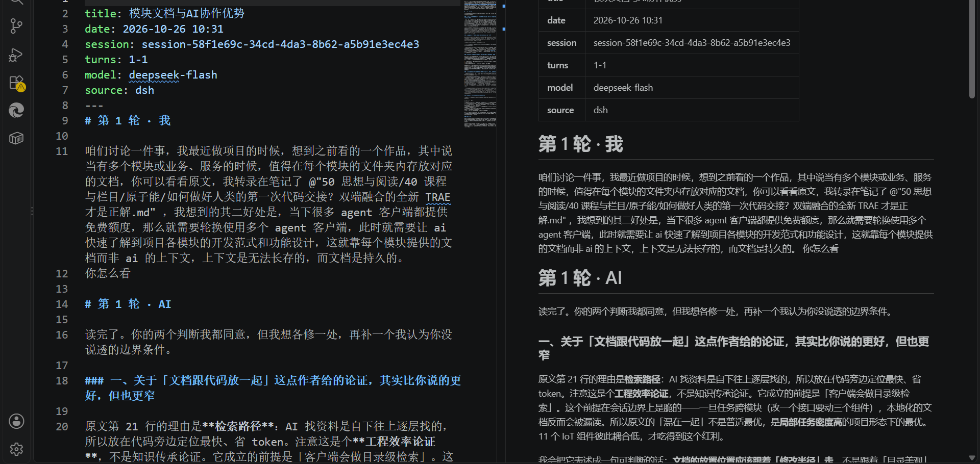Click the session id value in preview table

tap(692, 43)
